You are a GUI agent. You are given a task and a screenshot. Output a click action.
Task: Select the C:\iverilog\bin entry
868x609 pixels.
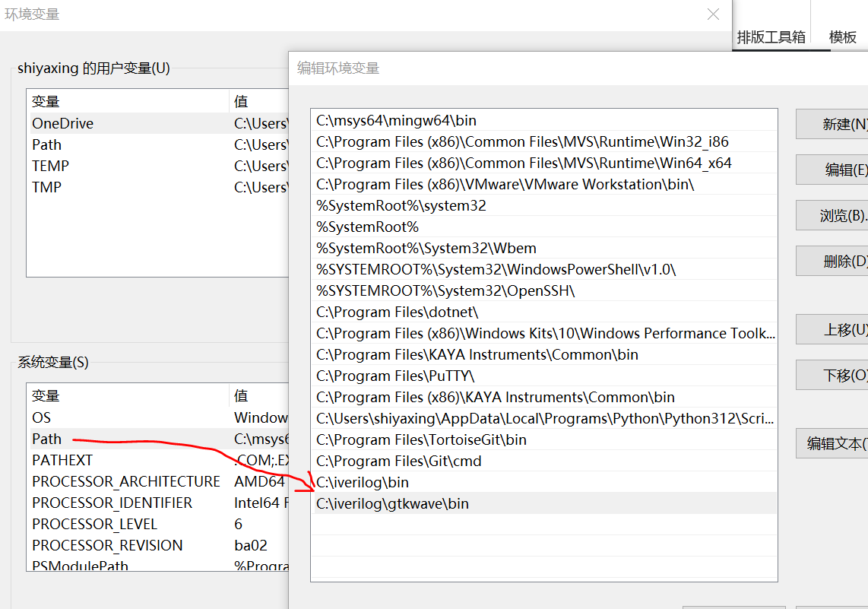544,482
